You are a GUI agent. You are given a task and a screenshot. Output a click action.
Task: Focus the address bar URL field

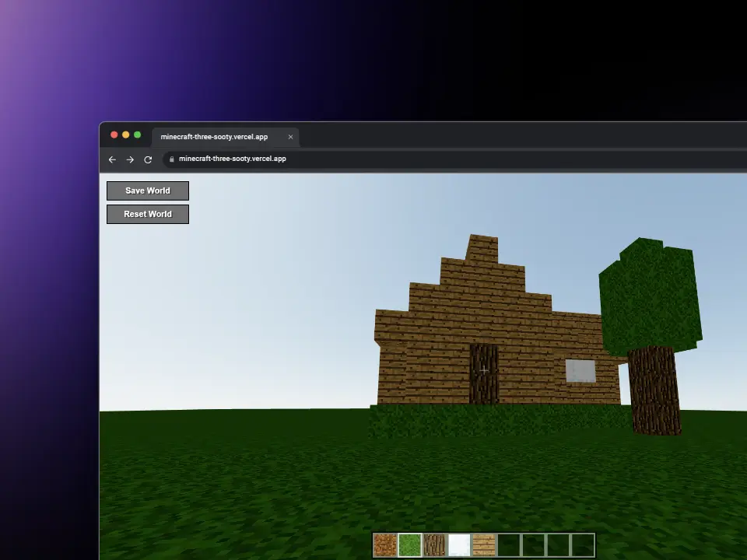click(x=455, y=159)
